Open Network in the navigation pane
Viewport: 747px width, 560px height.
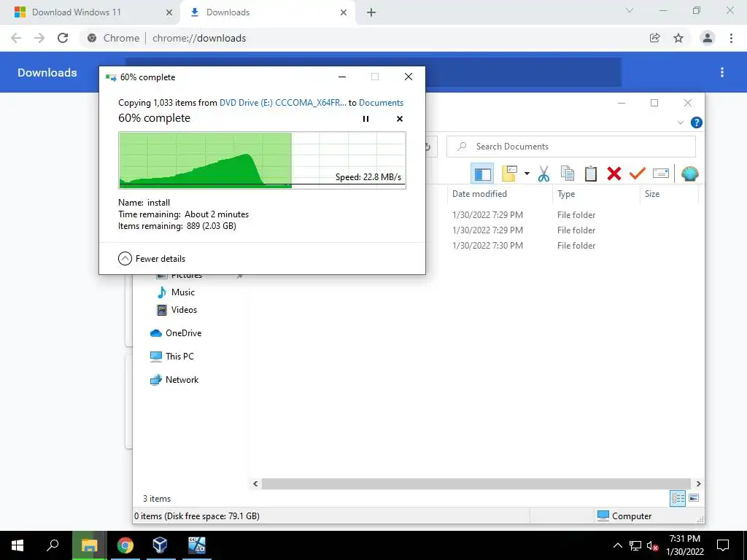(174, 380)
